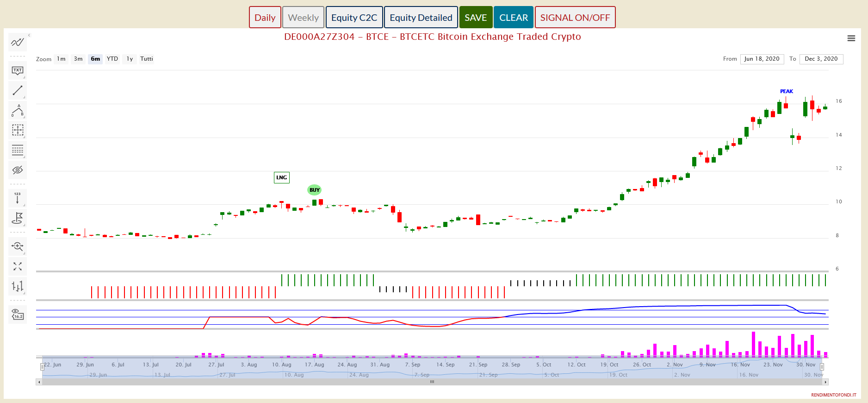Click the chart title DE000A27Z304 BTCE
This screenshot has width=868, height=403.
pos(433,37)
